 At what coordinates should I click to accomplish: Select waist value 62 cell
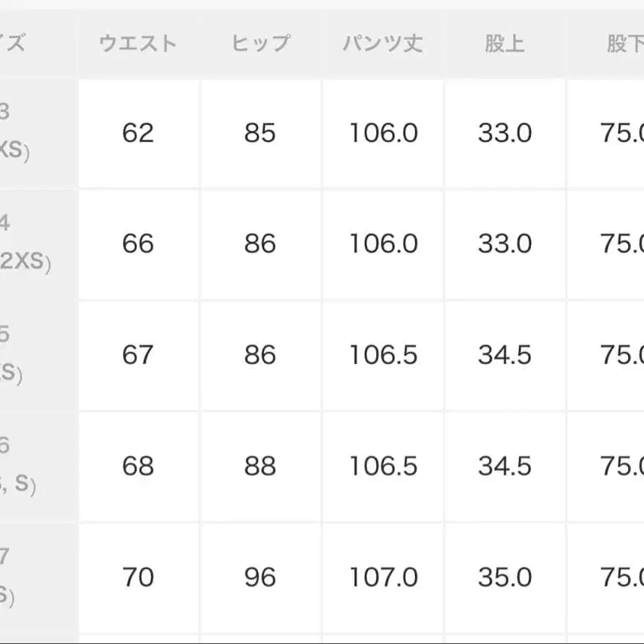(x=138, y=134)
